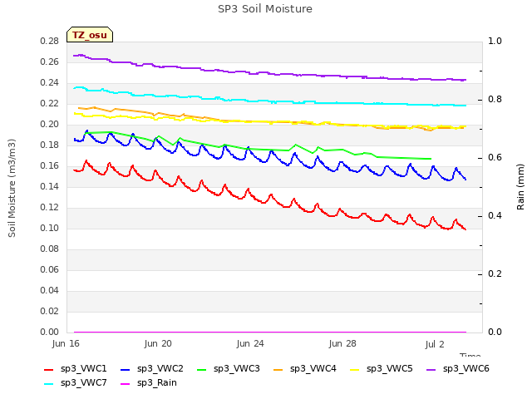Click the orange sp3_VWC4 legend swatch
Screen dimensions: 532x399
(x=278, y=370)
